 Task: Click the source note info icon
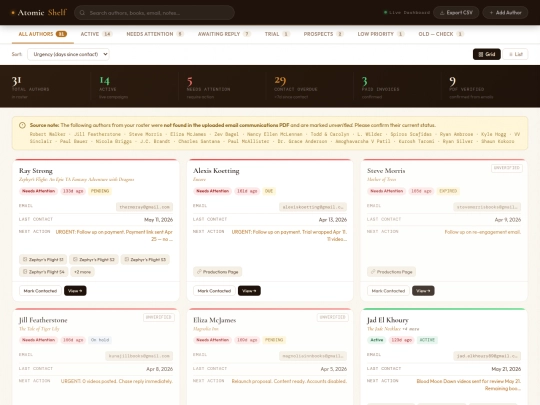tap(22, 125)
